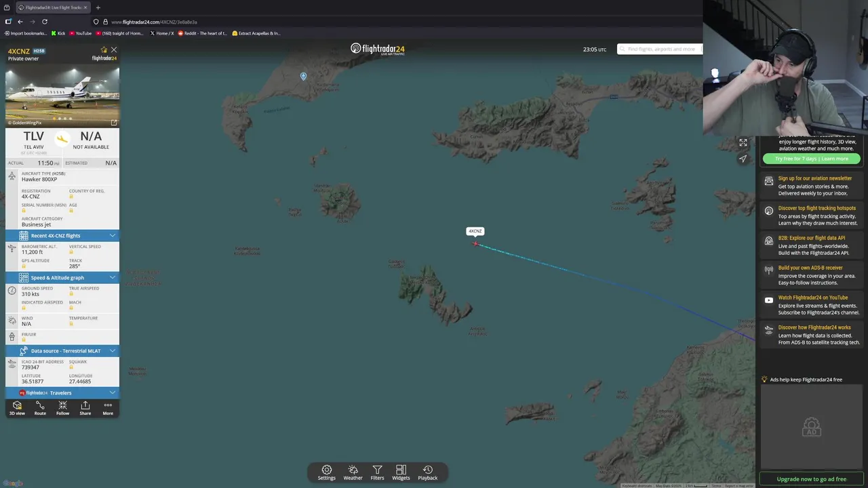868x488 pixels.
Task: Click the 4XCNZ callsign label on map
Action: point(475,231)
